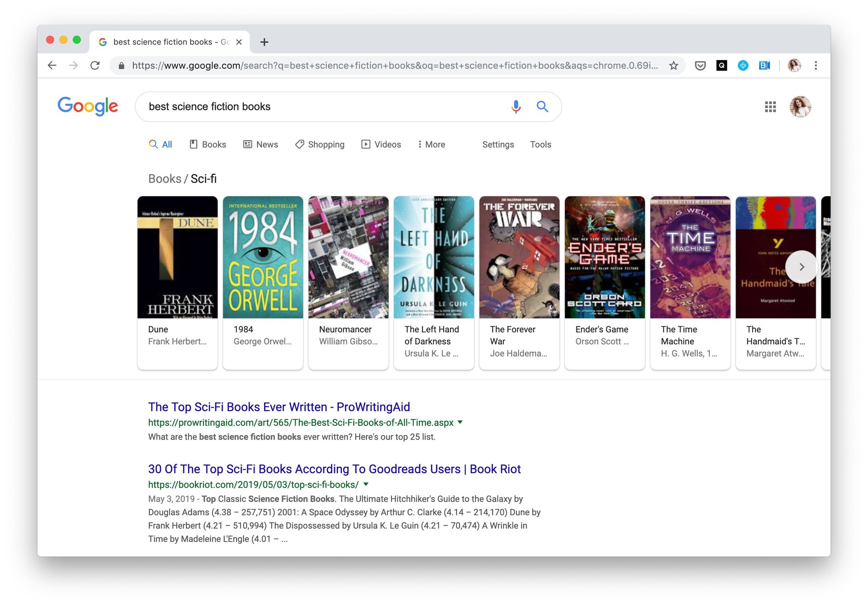Open The Time Machine book cover
Image resolution: width=868 pixels, height=606 pixels.
tap(690, 257)
